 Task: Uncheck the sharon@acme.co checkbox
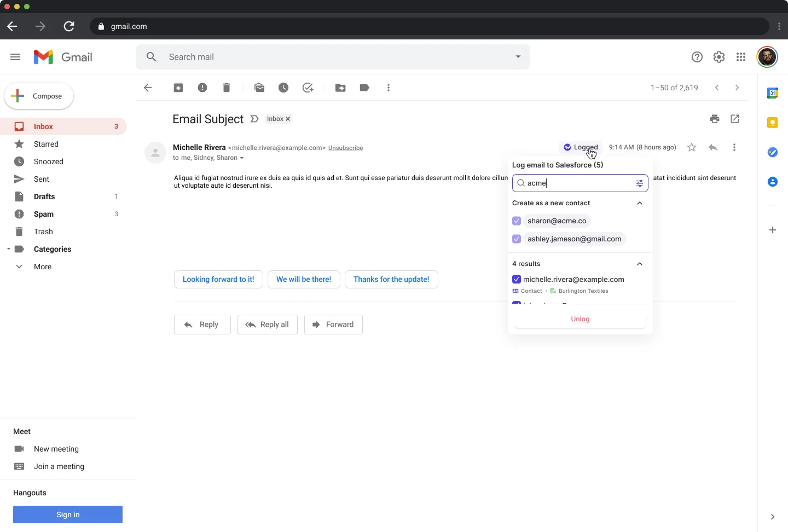coord(517,221)
